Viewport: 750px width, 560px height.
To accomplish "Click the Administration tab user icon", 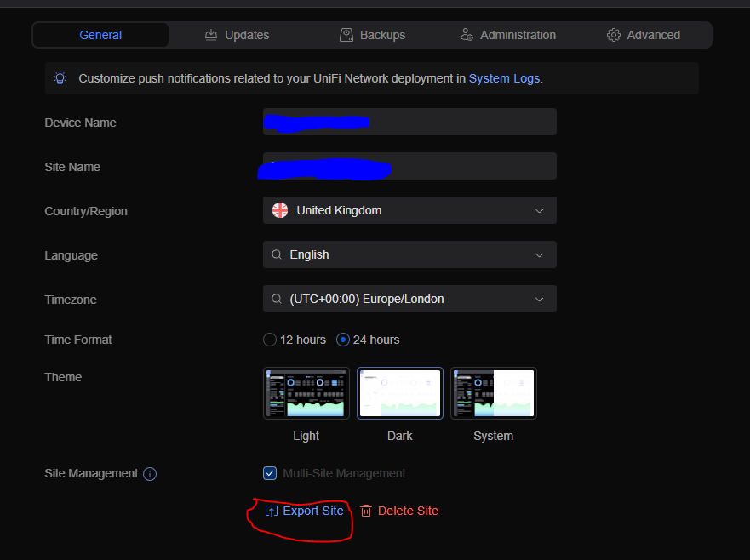I will [467, 35].
